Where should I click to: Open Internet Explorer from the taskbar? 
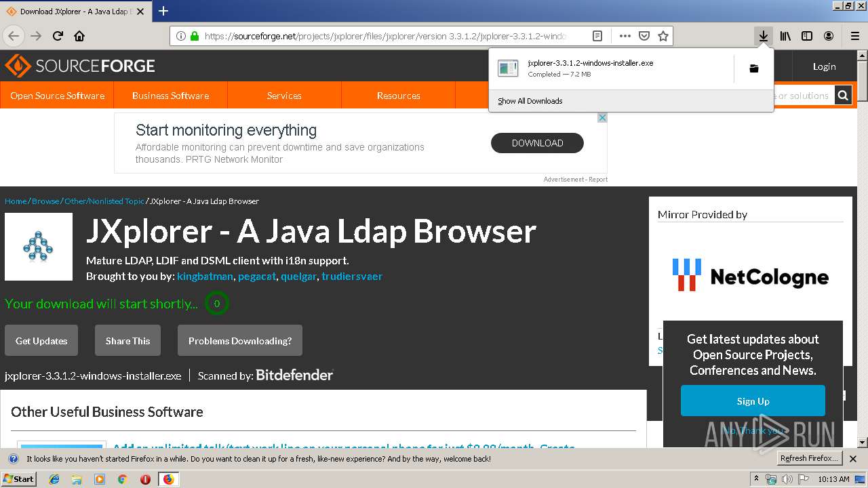click(54, 479)
